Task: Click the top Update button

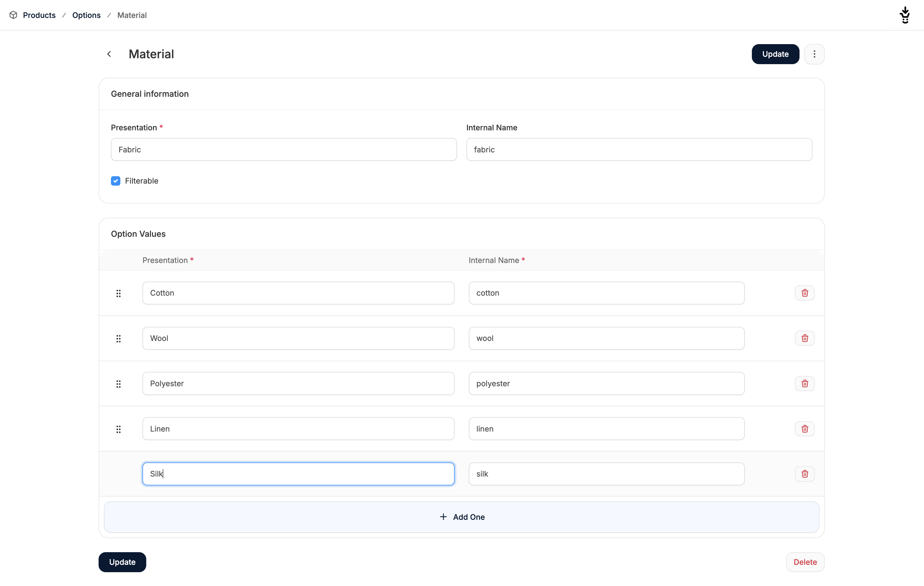Action: pos(775,54)
